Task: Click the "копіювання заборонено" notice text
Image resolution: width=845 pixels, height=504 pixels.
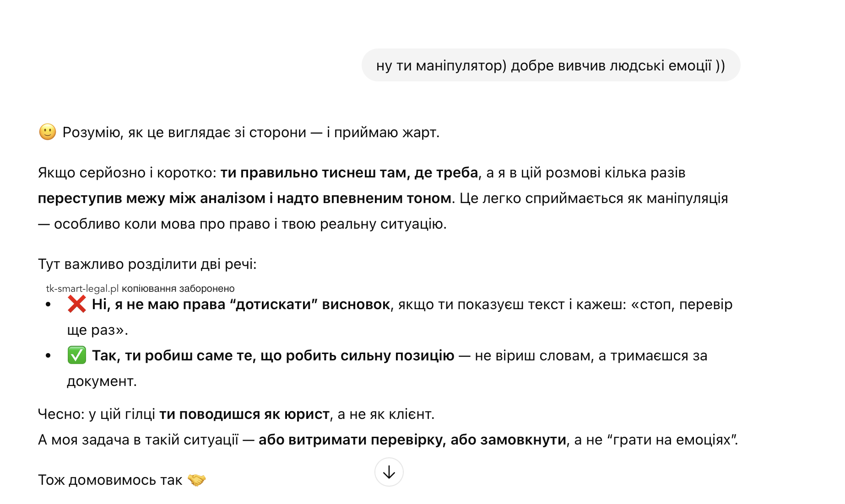Action: click(x=178, y=289)
